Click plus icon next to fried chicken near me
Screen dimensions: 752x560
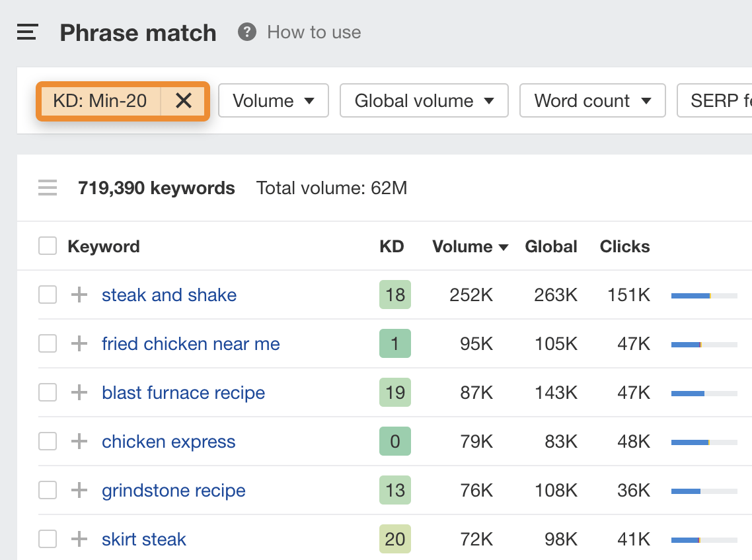(79, 344)
